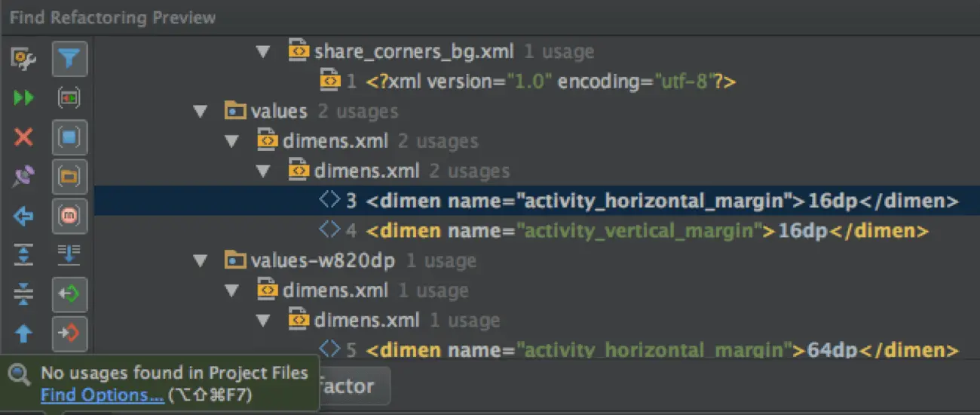Screen dimensions: 980x415
Task: Click the 'share_corners_bg.xml 1 usage' label
Action: [455, 52]
